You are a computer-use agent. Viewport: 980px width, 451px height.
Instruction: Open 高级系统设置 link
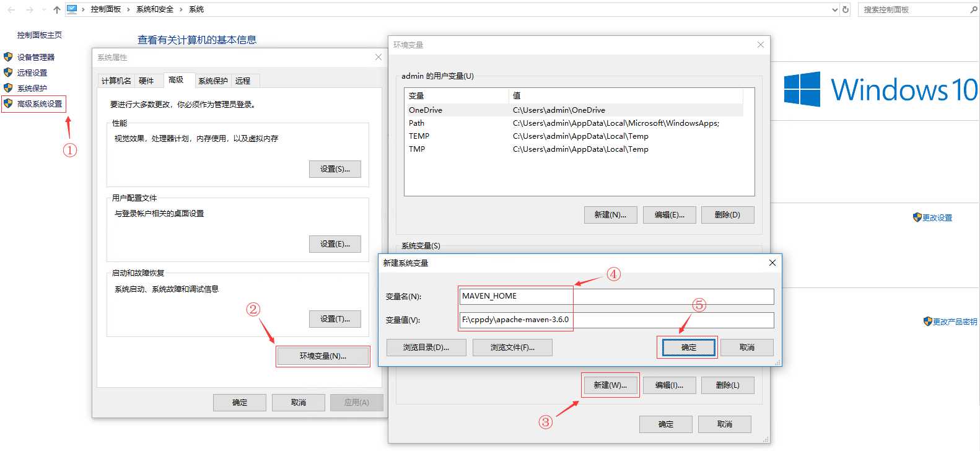tap(40, 103)
